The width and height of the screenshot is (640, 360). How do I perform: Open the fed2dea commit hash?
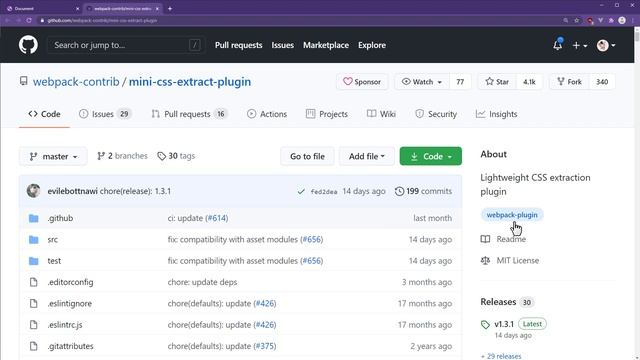tap(324, 191)
